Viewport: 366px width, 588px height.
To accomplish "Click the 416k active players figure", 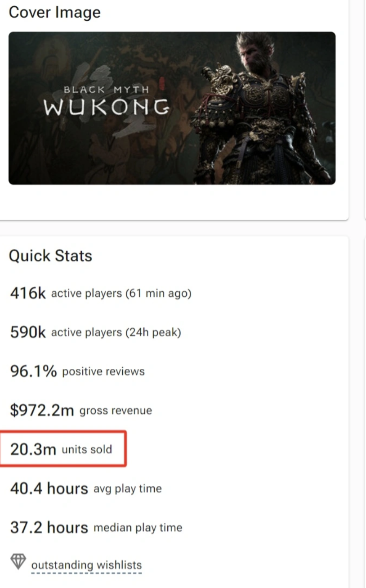I will 28,294.
